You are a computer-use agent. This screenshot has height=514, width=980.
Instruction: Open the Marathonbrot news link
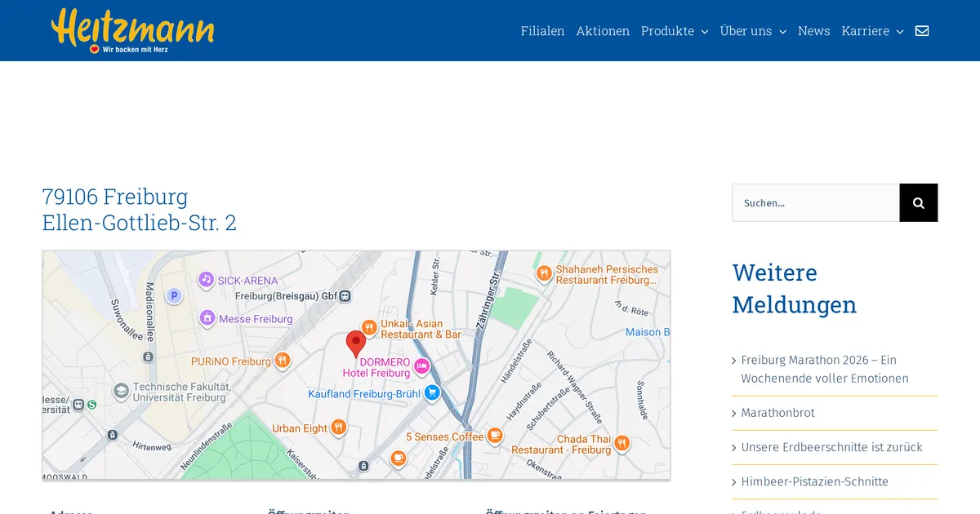777,413
